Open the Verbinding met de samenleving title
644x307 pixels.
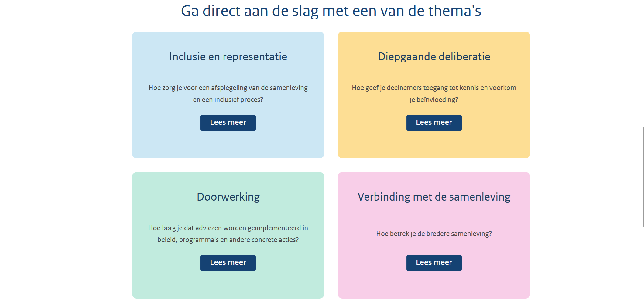(434, 197)
